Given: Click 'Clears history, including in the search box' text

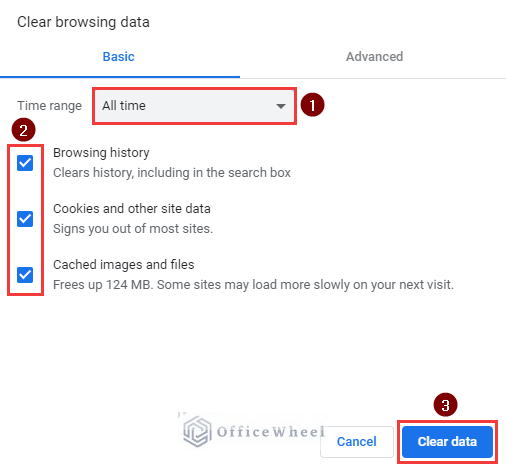Looking at the screenshot, I should [x=172, y=173].
